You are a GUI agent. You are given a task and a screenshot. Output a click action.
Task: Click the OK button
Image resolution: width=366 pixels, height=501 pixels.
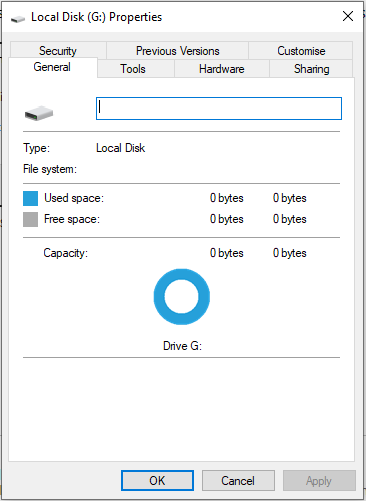[157, 480]
